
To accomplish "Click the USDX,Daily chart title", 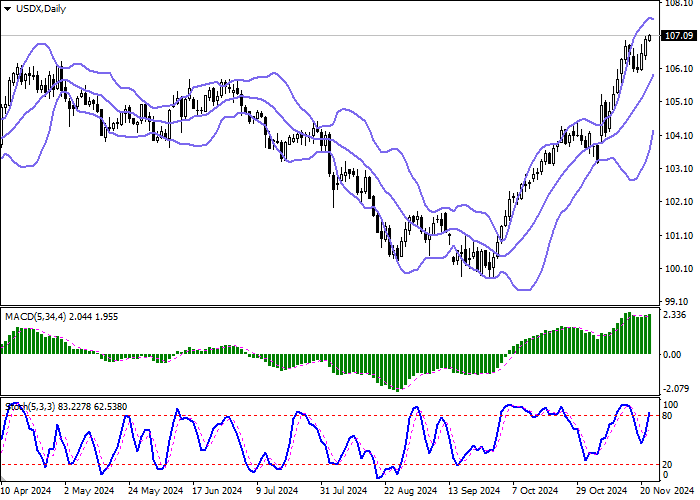I will [x=41, y=9].
